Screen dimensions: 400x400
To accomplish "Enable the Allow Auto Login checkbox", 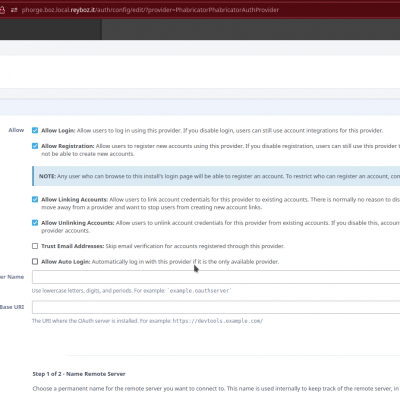I will [x=35, y=261].
